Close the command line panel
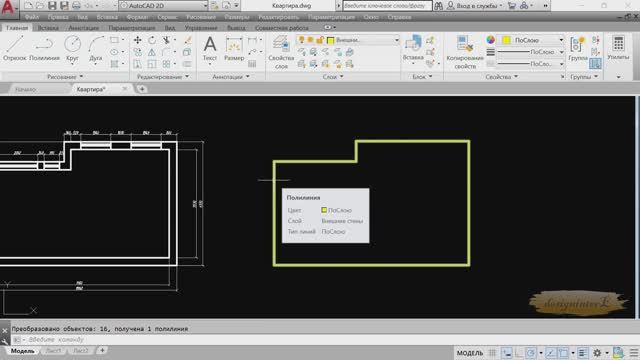This screenshot has width=640, height=360. pos(4,330)
